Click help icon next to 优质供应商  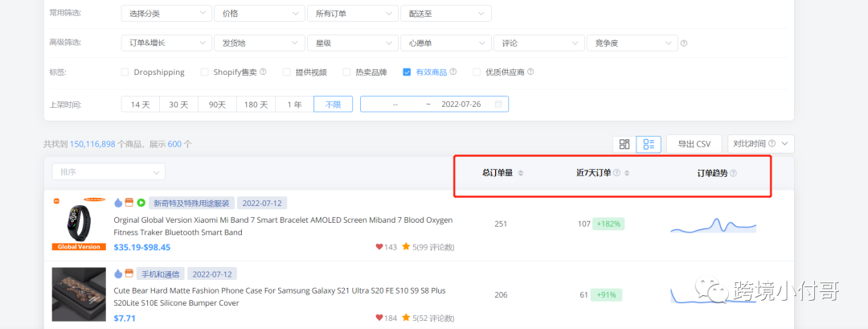click(x=530, y=72)
